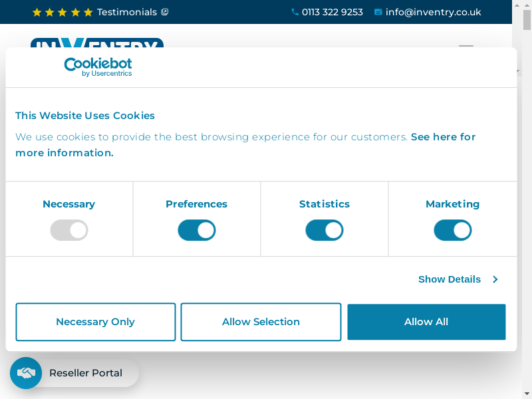Click the chevron arrow next to Show Details
Screen dimensions: 532x399
[495, 279]
